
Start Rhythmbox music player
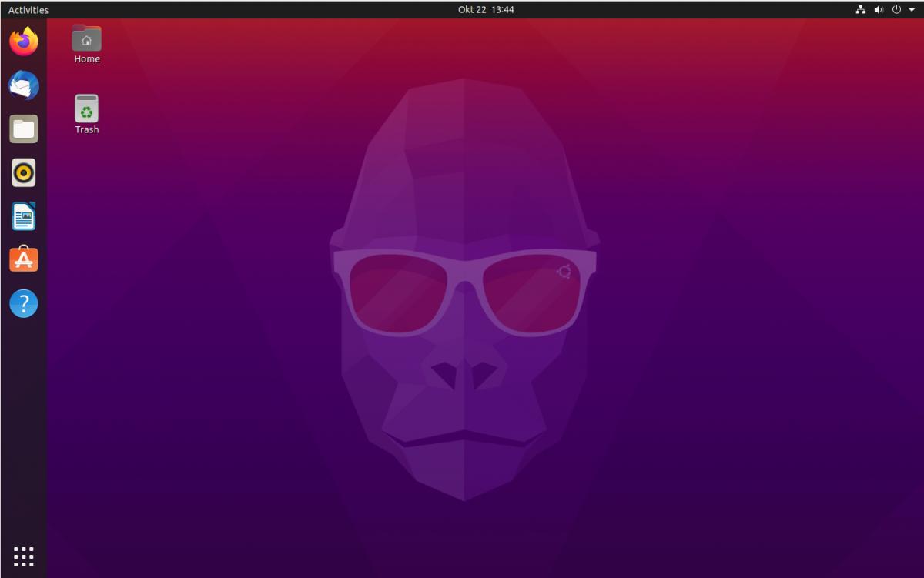click(x=24, y=173)
